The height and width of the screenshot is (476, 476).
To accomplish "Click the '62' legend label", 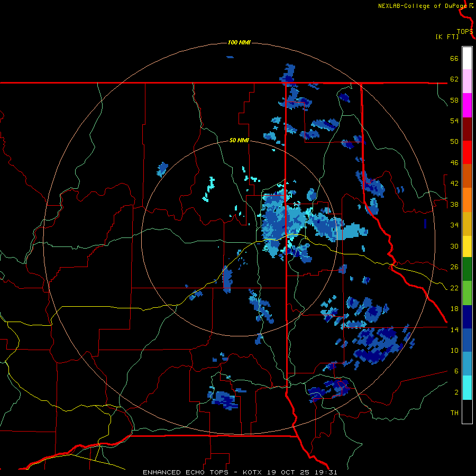I will tap(454, 79).
